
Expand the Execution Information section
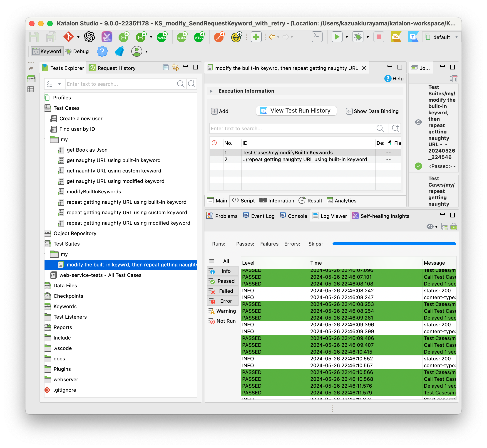coord(211,91)
